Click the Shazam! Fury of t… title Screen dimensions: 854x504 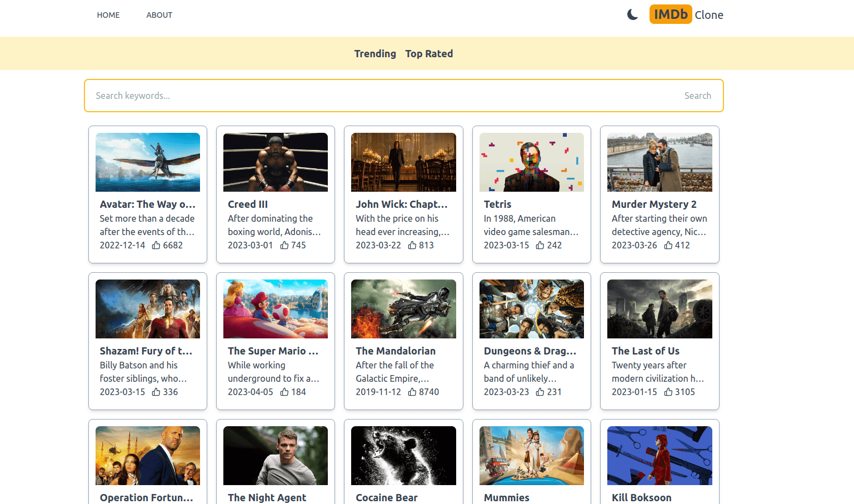tap(146, 351)
